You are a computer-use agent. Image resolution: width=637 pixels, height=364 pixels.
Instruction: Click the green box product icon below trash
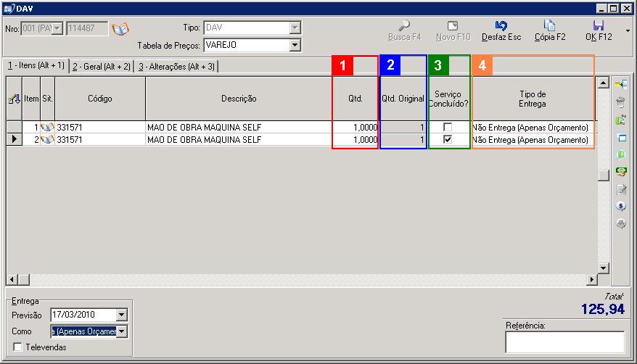[x=621, y=120]
